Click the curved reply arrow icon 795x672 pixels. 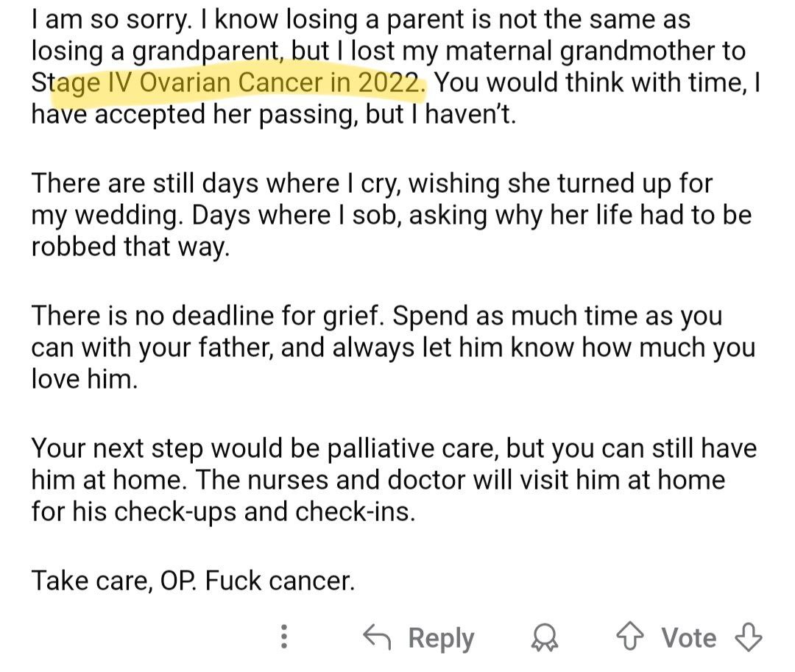click(x=377, y=637)
